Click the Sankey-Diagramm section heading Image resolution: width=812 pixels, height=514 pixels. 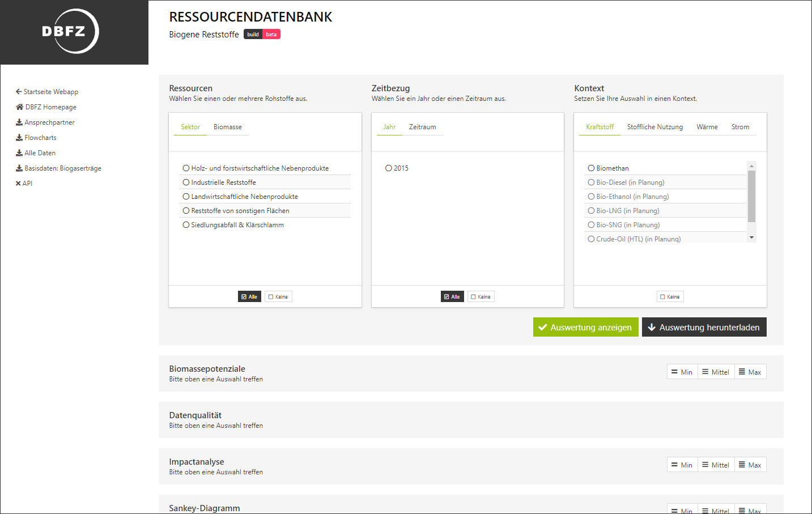pos(205,508)
